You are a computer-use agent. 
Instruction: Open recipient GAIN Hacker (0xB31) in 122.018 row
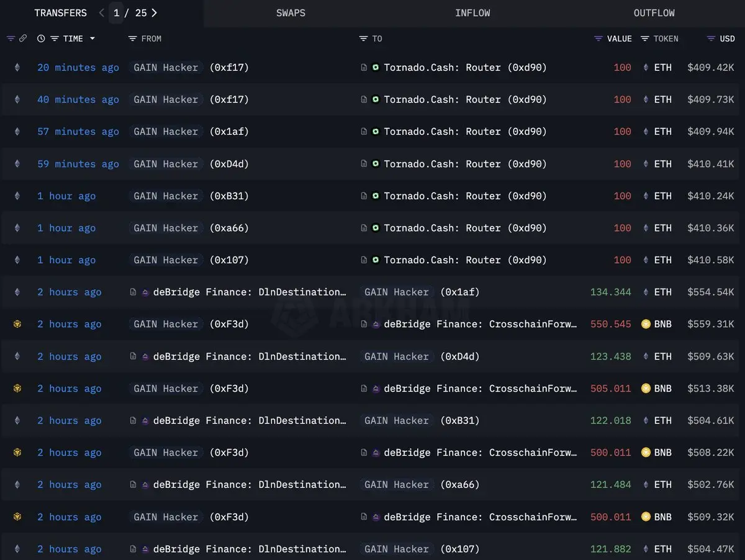tap(420, 420)
